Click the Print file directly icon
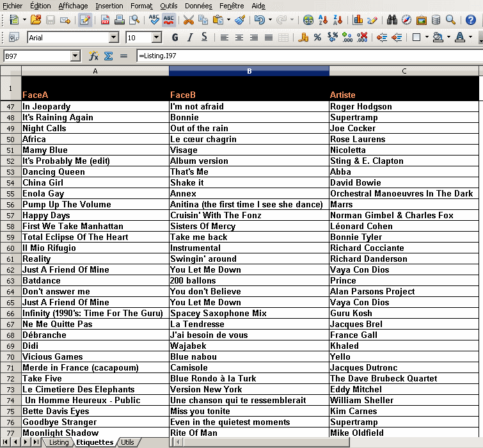Screen dimensions: 483x448 [120, 20]
